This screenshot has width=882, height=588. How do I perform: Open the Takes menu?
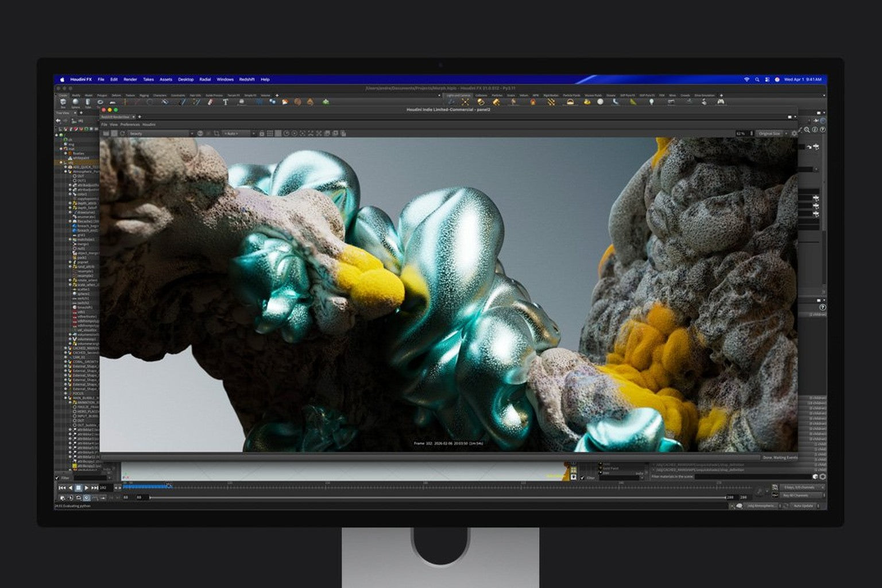point(148,79)
